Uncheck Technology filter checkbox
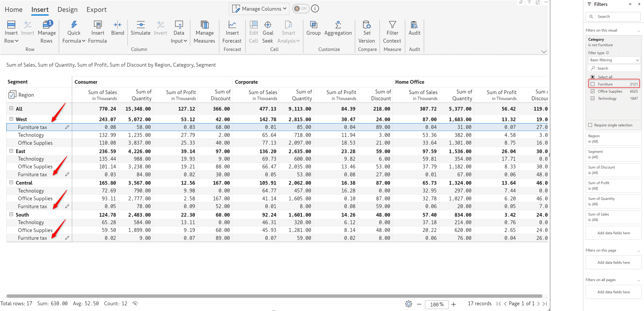The width and height of the screenshot is (644, 311). pos(593,98)
